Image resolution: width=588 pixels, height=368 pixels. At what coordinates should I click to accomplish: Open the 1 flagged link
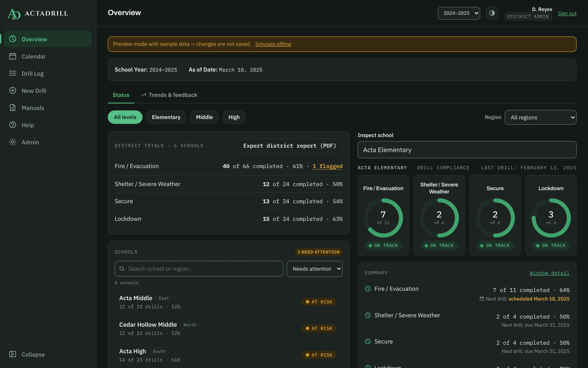tap(327, 166)
